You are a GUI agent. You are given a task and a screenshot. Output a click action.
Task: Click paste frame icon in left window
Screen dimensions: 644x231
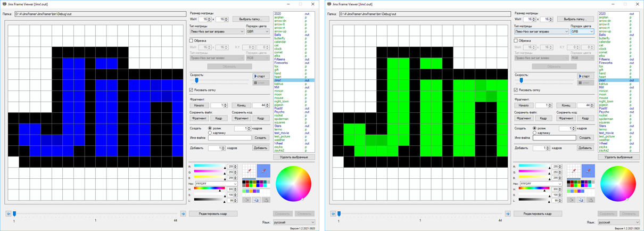(266, 200)
